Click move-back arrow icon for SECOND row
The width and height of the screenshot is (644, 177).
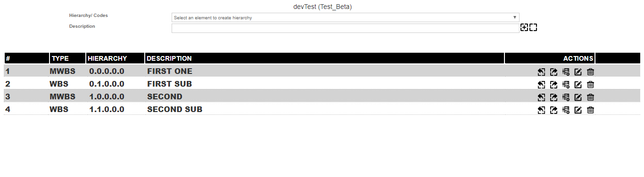coord(541,97)
